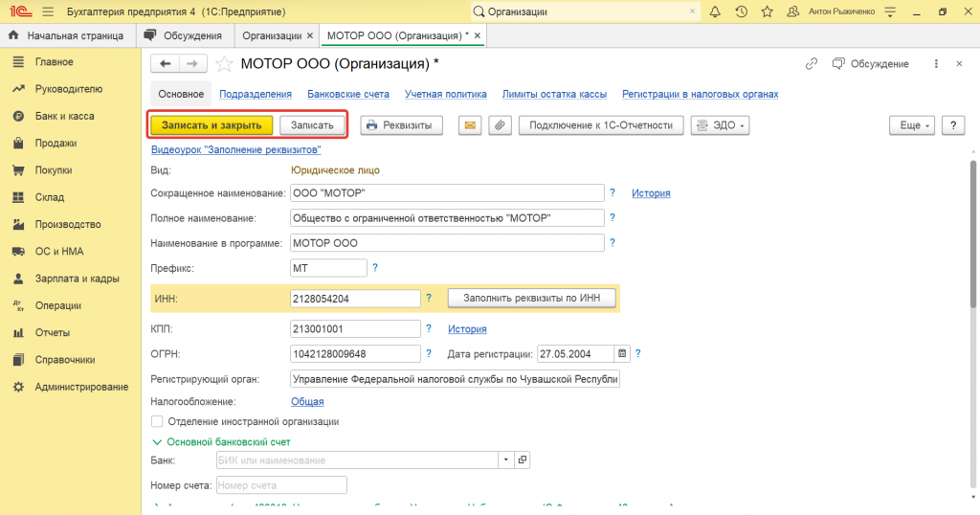
Task: Add form to favorites with star icon
Action: [224, 64]
